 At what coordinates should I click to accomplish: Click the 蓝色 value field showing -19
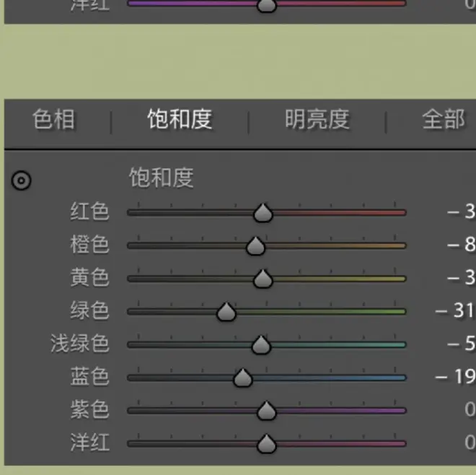456,377
